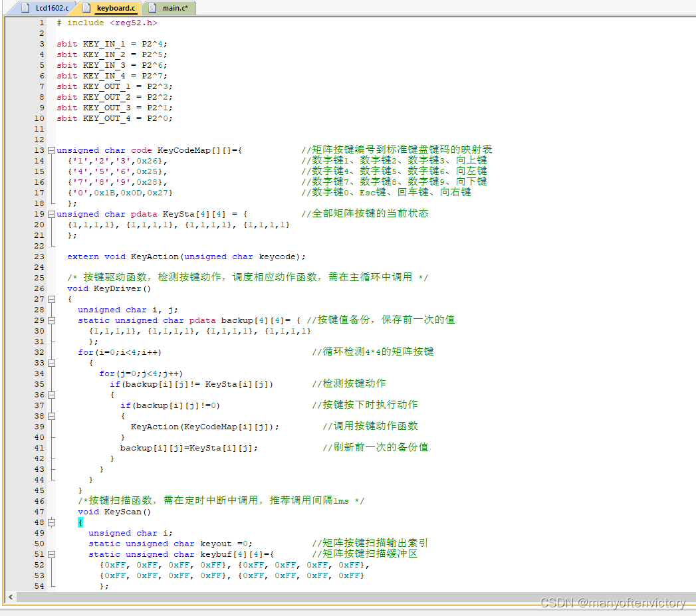Click the KeyCodeMap[][] declaration text

[149, 150]
